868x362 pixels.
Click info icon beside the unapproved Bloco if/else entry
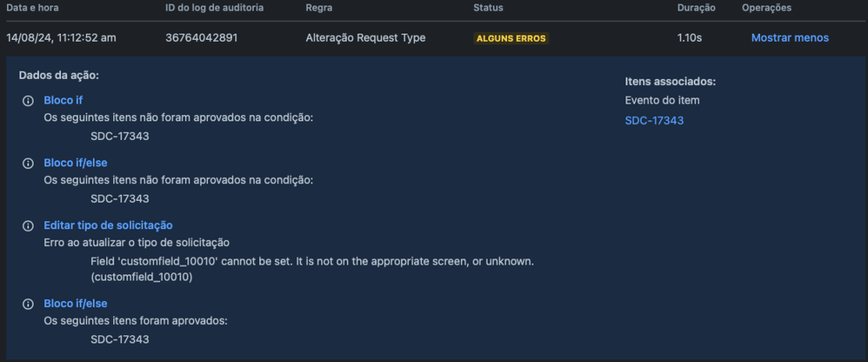click(27, 164)
